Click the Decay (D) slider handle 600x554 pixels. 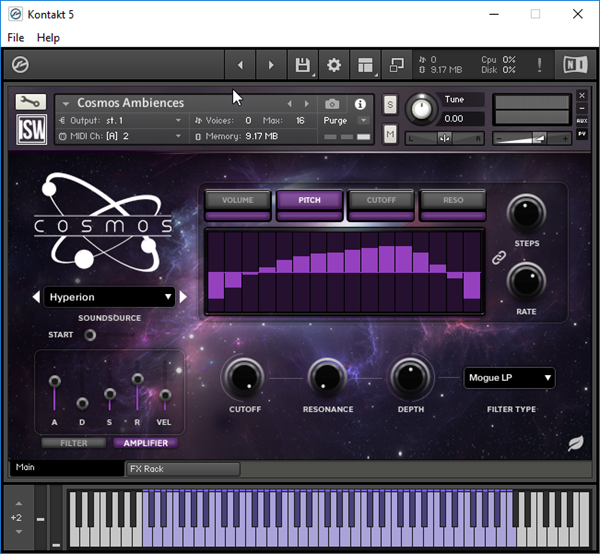tap(82, 403)
